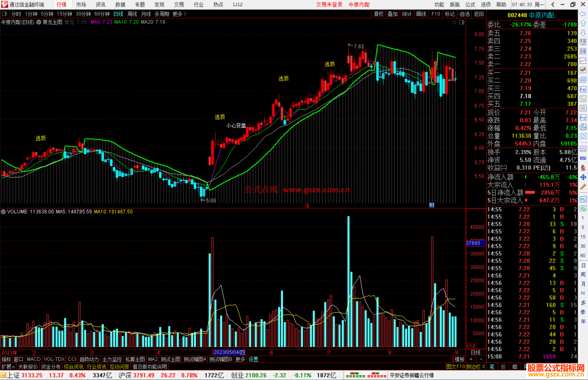This screenshot has height=380, width=588.
Task: Click the formula f(x) icon in sidebar
Action: coord(583,127)
